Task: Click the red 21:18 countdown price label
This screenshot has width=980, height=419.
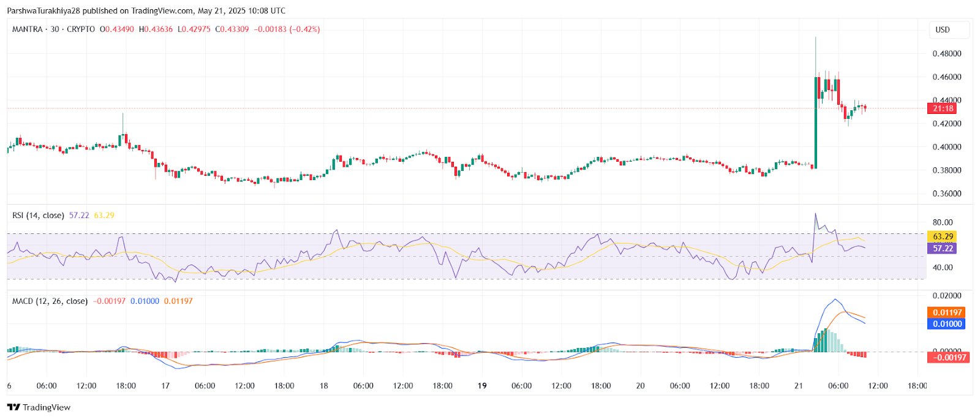Action: tap(943, 108)
